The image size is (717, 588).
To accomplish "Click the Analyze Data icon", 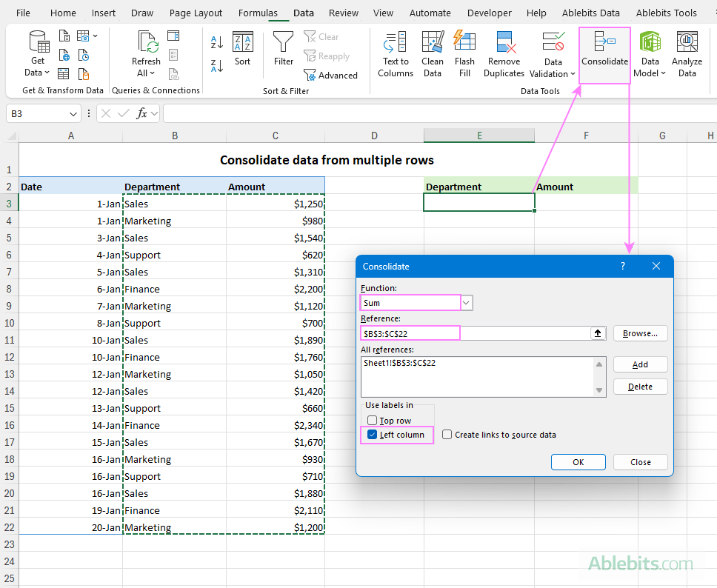I will [687, 53].
